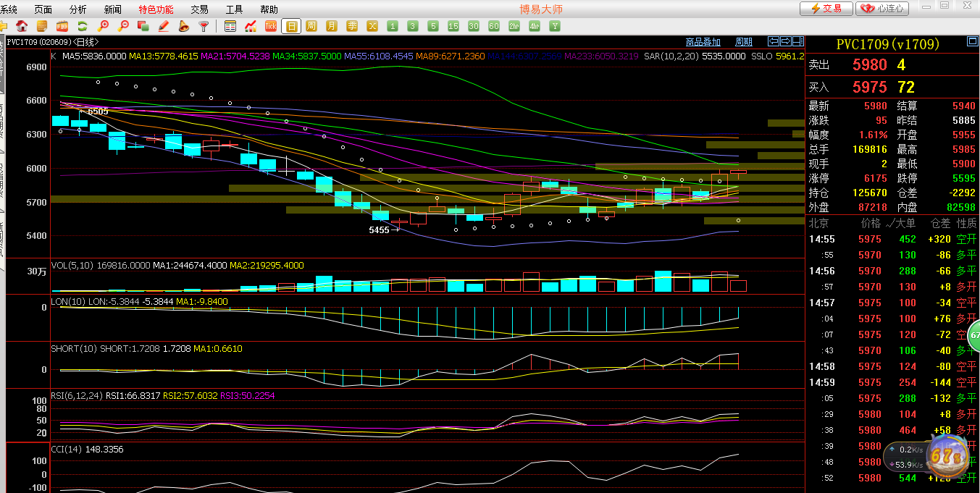Select the quarterly (季) period
The height and width of the screenshot is (493, 980).
(x=352, y=26)
